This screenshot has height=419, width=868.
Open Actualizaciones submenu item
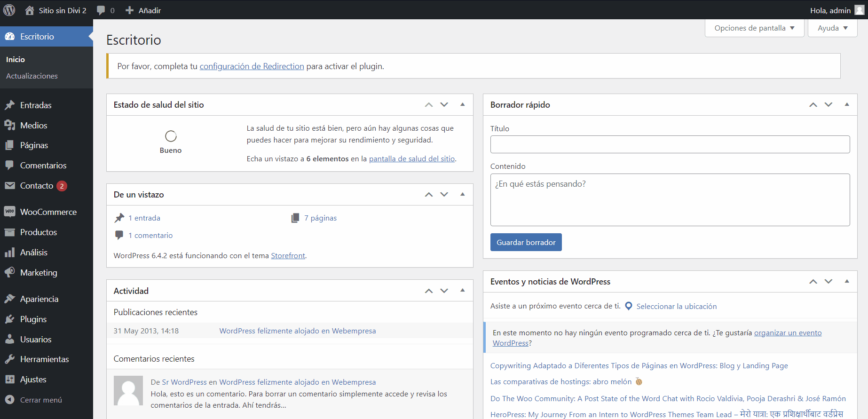point(32,76)
